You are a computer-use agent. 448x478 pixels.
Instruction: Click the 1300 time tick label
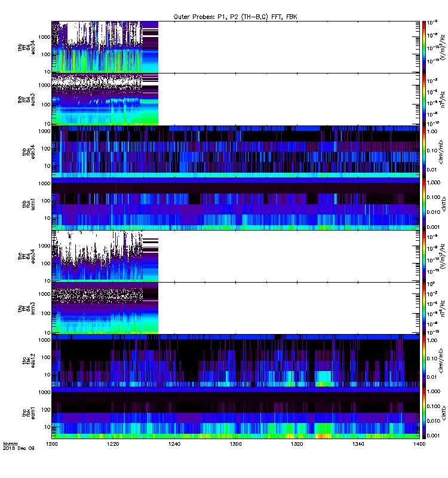(235, 444)
